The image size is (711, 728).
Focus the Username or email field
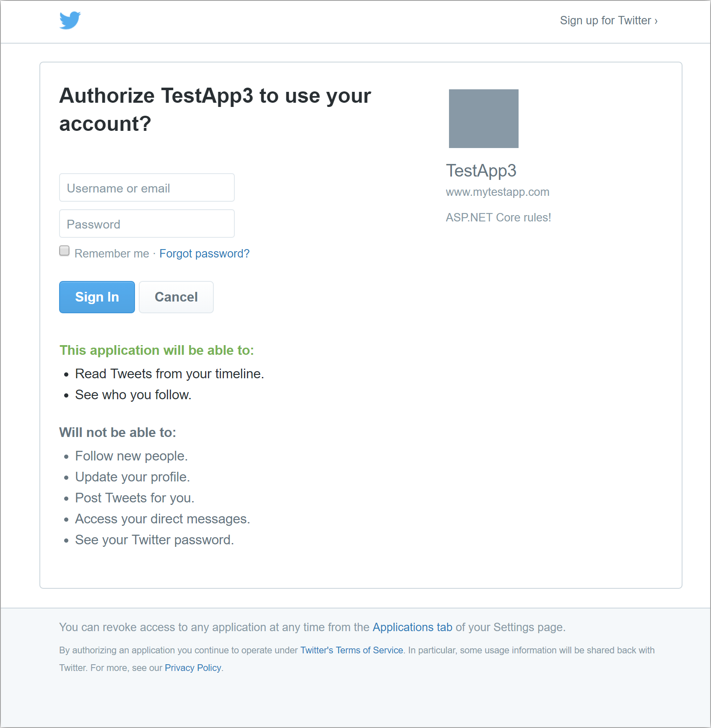pos(147,187)
